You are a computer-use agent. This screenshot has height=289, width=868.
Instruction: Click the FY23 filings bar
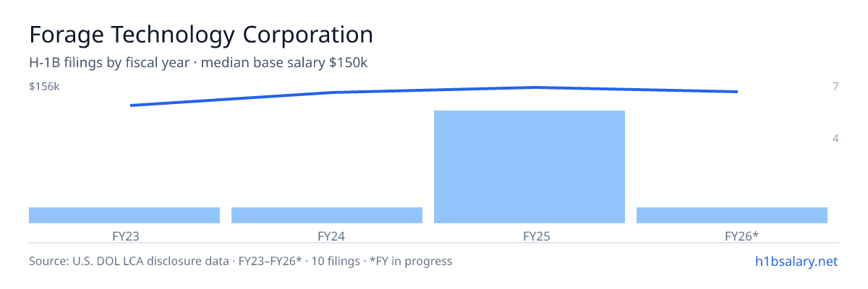[124, 215]
